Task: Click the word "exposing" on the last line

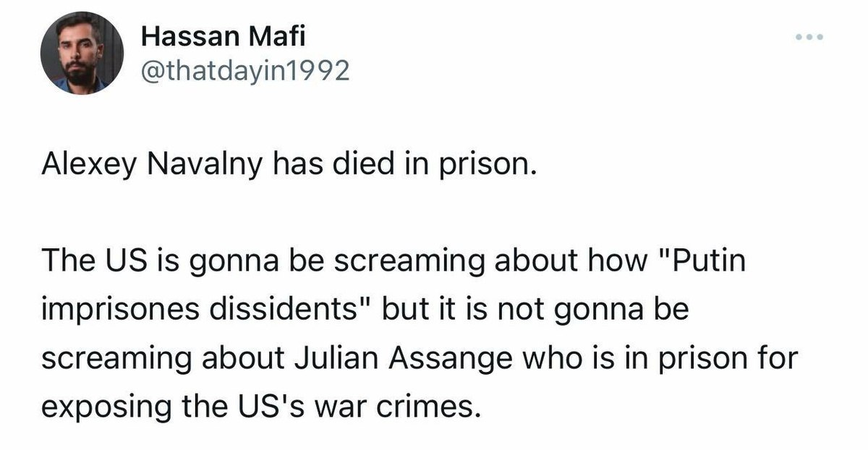Action: point(99,407)
